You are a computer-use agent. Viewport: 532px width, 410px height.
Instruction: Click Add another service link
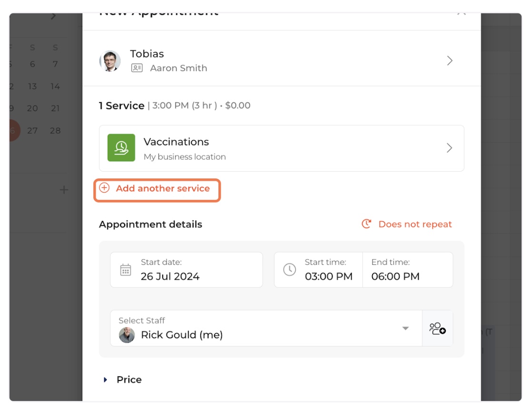[x=163, y=188]
